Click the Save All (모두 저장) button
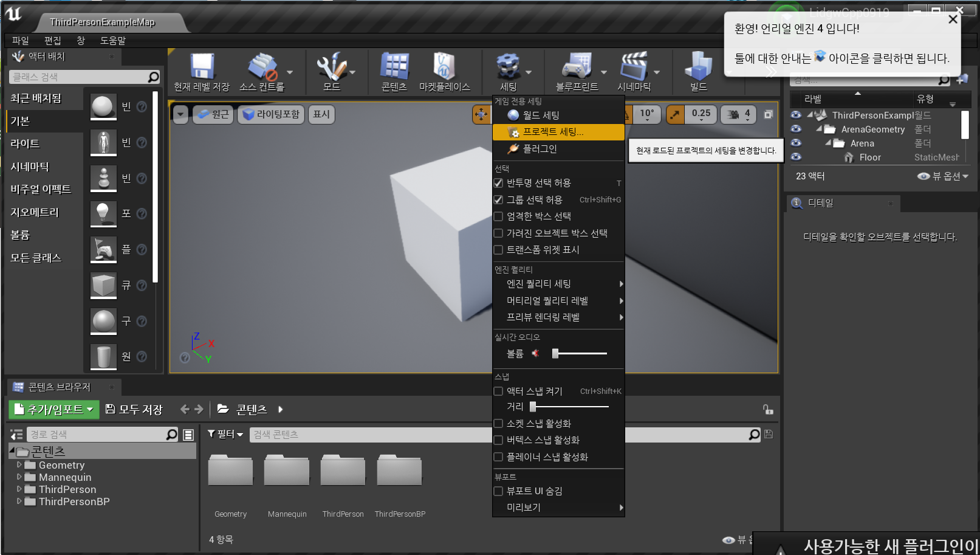This screenshot has width=980, height=555. point(134,410)
